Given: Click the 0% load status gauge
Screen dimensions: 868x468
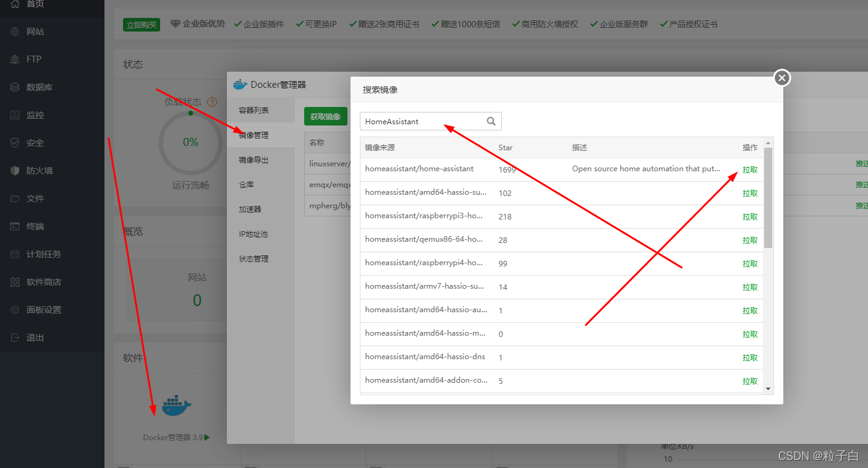Looking at the screenshot, I should pos(190,142).
